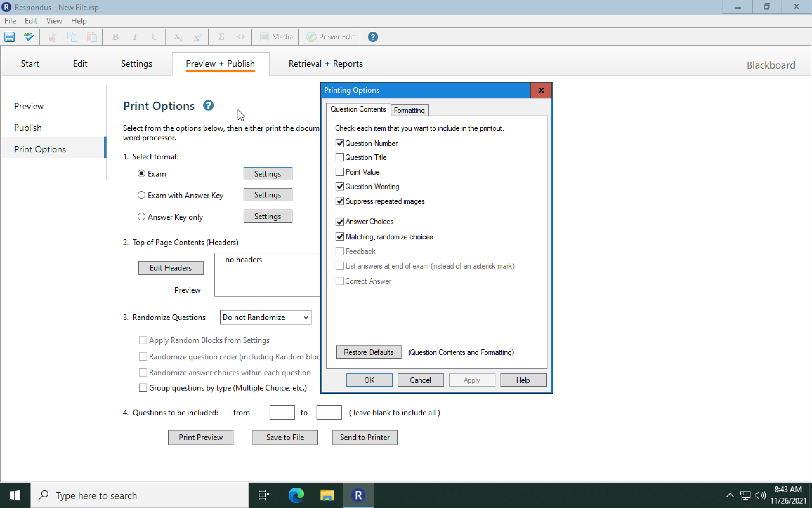Go to the Start tab
812x508 pixels.
[30, 63]
